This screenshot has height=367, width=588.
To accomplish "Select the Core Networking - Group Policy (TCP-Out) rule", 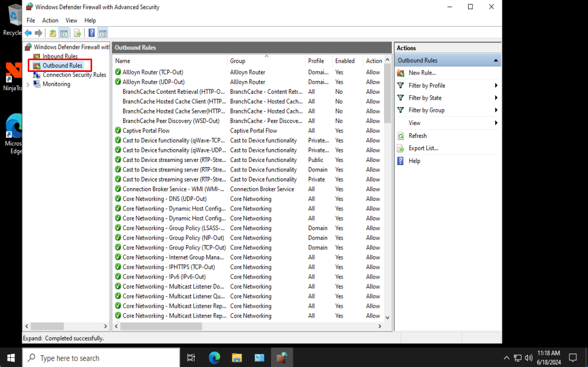I will [174, 247].
